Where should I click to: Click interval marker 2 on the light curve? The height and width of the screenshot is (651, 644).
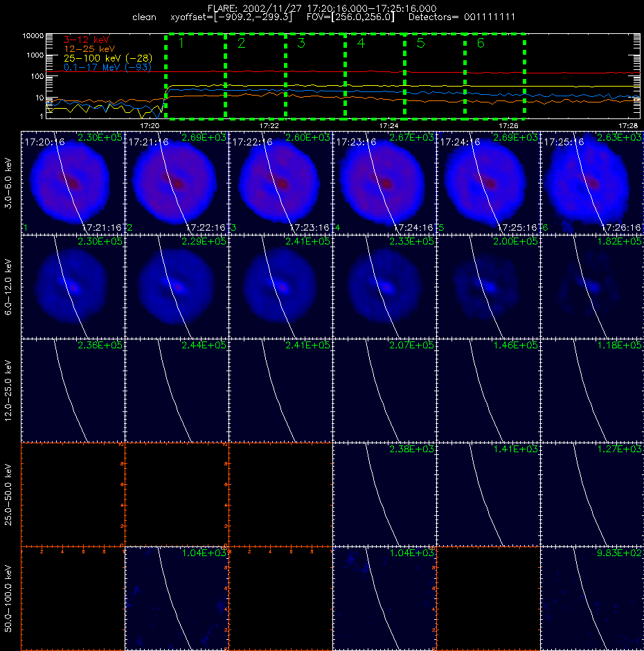(241, 43)
